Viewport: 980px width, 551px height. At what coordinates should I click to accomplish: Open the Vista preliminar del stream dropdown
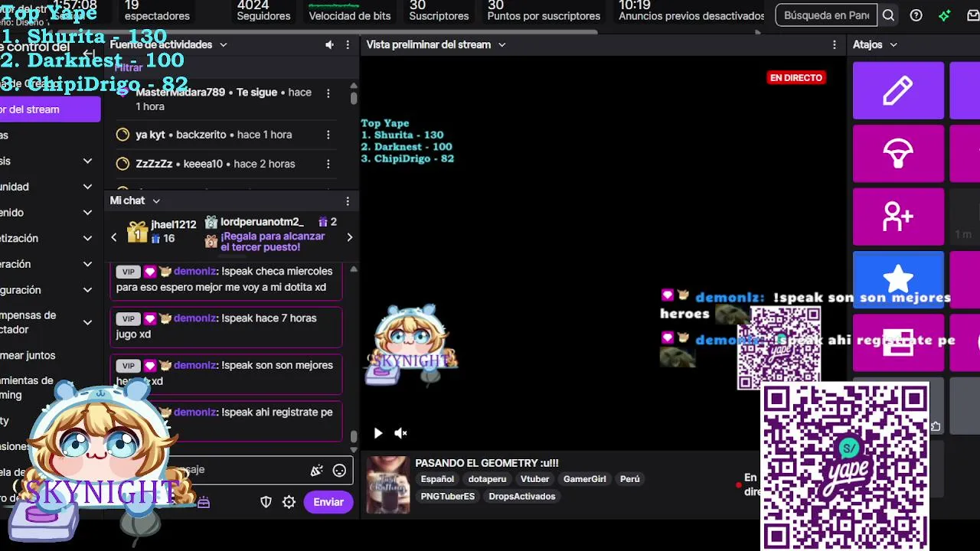tap(502, 45)
